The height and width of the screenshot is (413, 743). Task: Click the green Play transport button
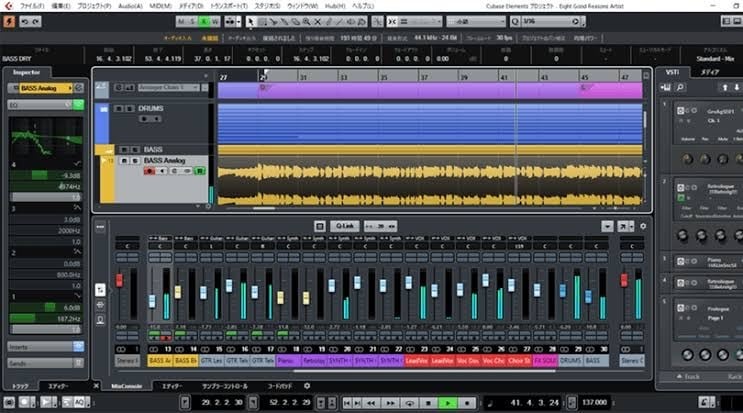[x=447, y=403]
